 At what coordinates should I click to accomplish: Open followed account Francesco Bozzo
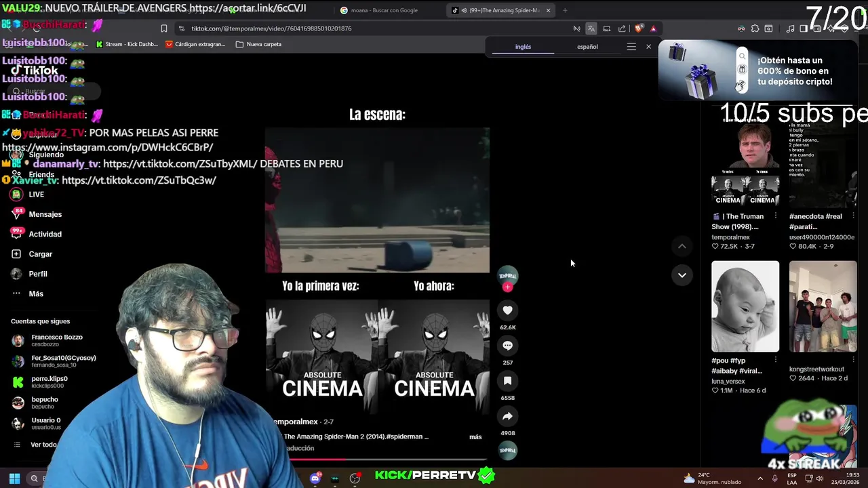(47, 340)
